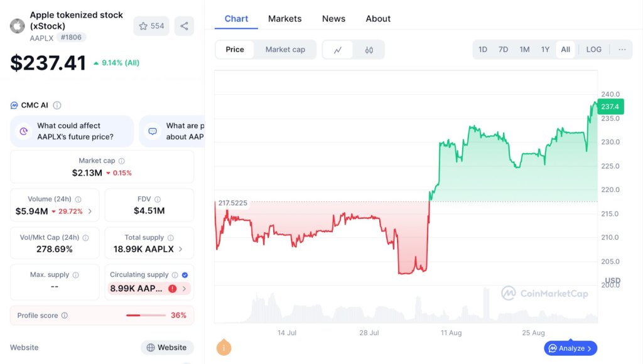
Task: Toggle chart to Price view
Action: click(x=235, y=50)
